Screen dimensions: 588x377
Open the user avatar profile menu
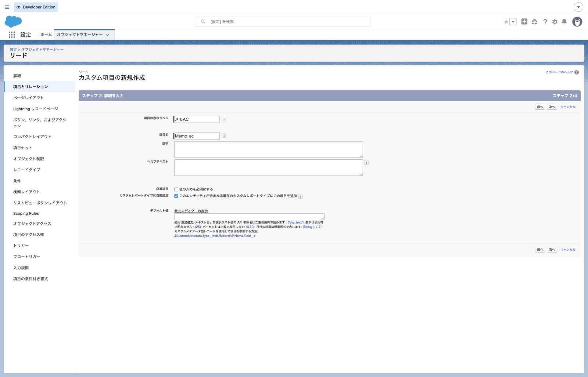pos(577,22)
